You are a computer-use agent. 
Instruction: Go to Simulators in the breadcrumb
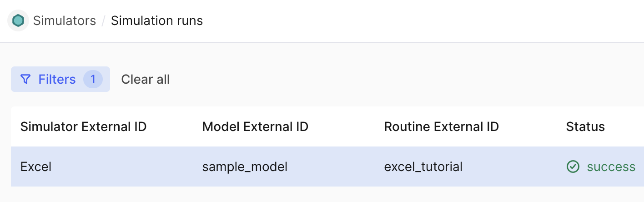[x=65, y=21]
